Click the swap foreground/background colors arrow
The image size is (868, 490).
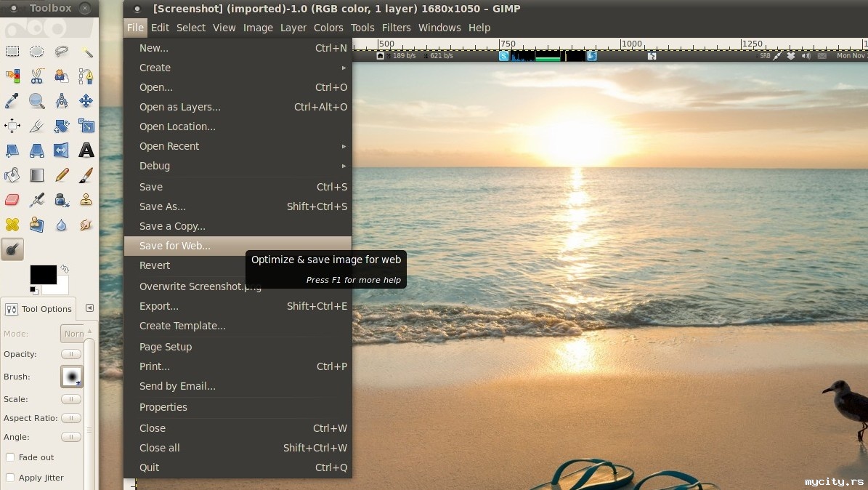(x=65, y=269)
